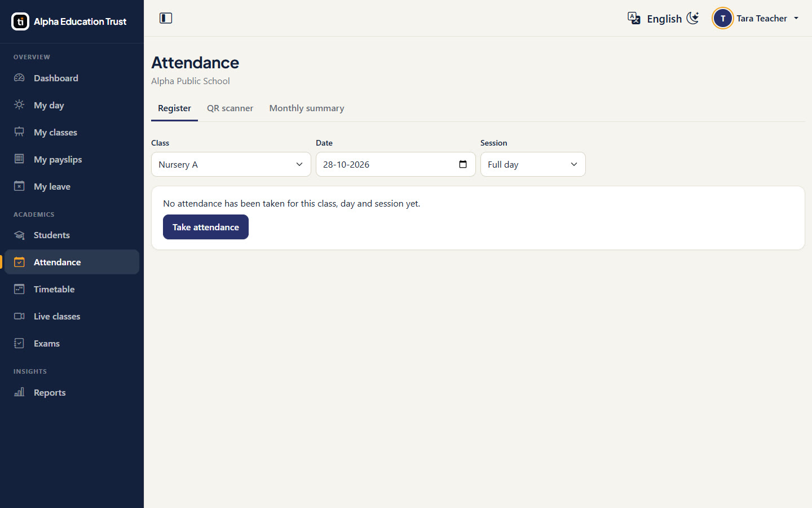Screen dimensions: 812x508
Task: Click the Alpha Education Trust logo icon
Action: point(20,21)
